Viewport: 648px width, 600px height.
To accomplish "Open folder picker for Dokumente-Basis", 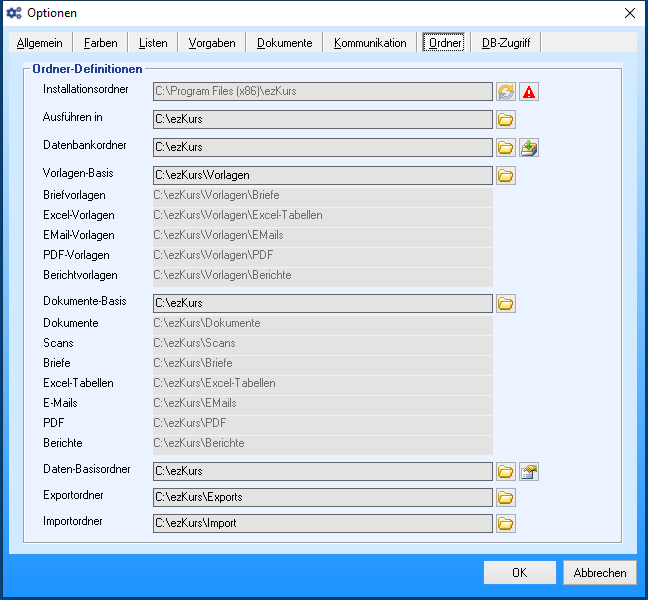I will click(x=506, y=303).
